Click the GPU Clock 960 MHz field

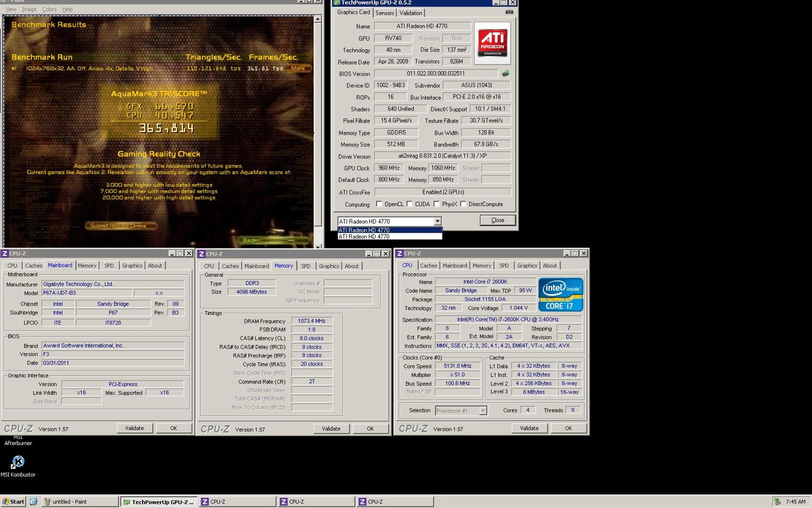tap(389, 168)
